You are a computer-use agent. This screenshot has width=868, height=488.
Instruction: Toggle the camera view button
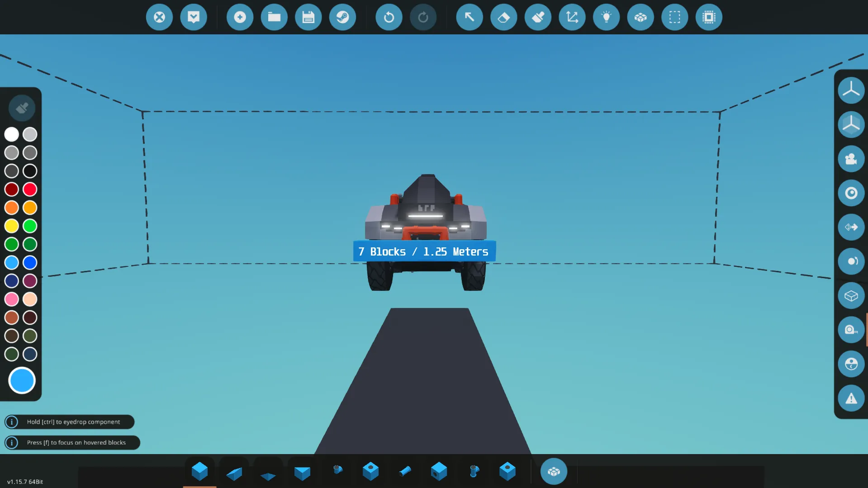pos(851,159)
